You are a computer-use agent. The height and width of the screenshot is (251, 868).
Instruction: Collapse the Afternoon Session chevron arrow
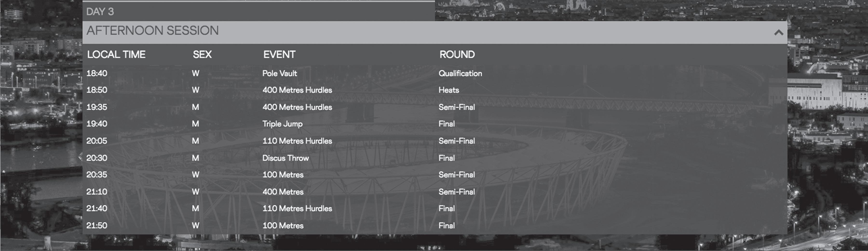tap(778, 33)
